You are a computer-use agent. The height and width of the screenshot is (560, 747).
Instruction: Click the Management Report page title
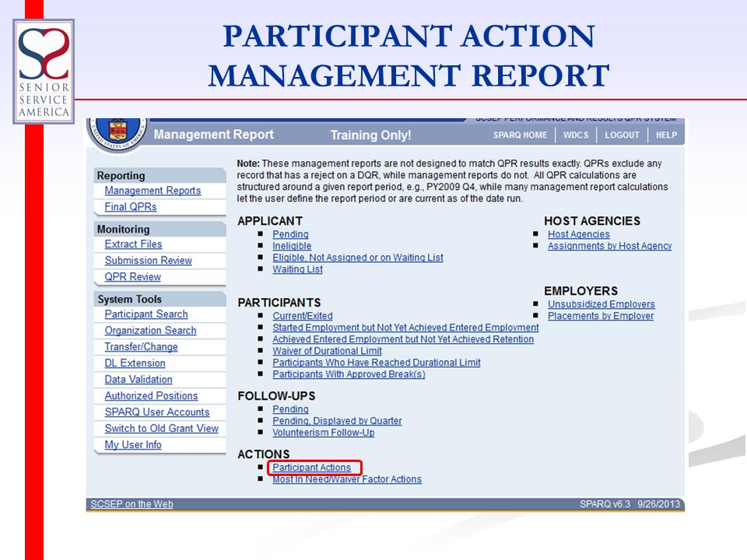point(213,135)
